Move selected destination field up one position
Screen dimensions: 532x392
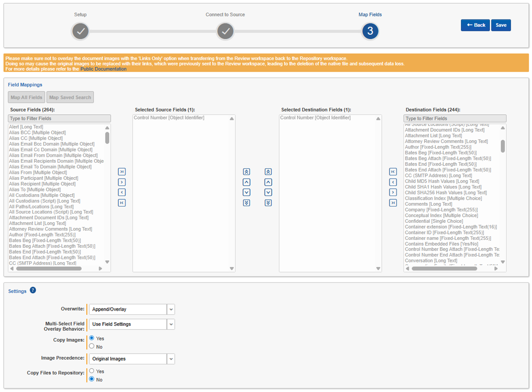pos(269,182)
